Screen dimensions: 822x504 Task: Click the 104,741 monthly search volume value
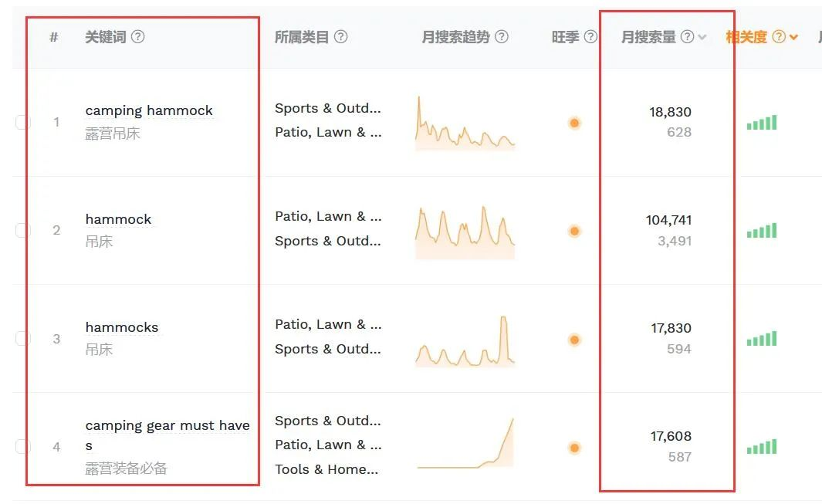click(x=668, y=220)
